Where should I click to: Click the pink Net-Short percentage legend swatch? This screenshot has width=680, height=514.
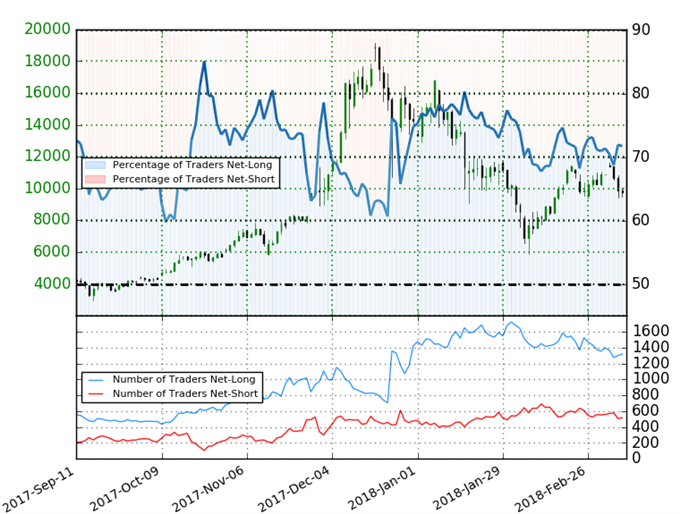(x=95, y=179)
